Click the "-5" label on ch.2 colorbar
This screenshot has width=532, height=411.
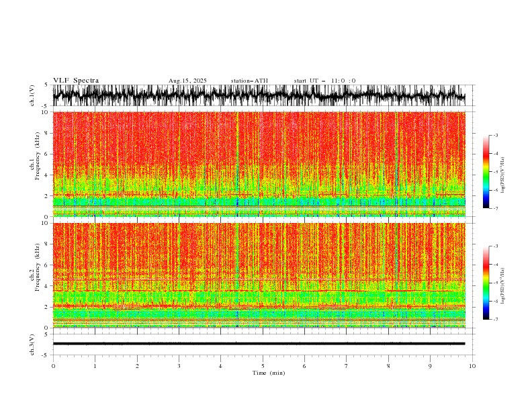[x=496, y=283]
